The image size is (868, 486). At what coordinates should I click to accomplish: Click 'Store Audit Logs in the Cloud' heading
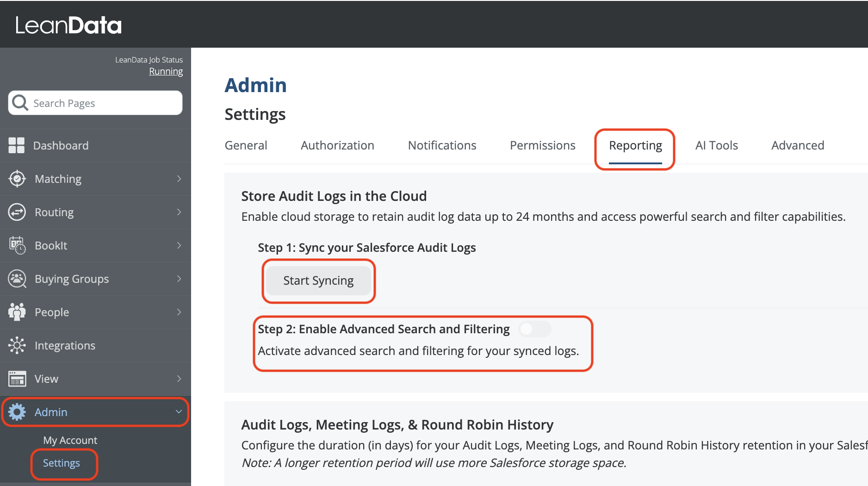pyautogui.click(x=334, y=196)
